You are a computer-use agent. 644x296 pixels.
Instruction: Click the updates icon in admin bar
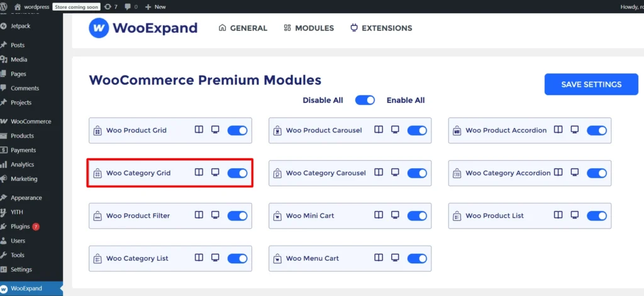tap(111, 6)
